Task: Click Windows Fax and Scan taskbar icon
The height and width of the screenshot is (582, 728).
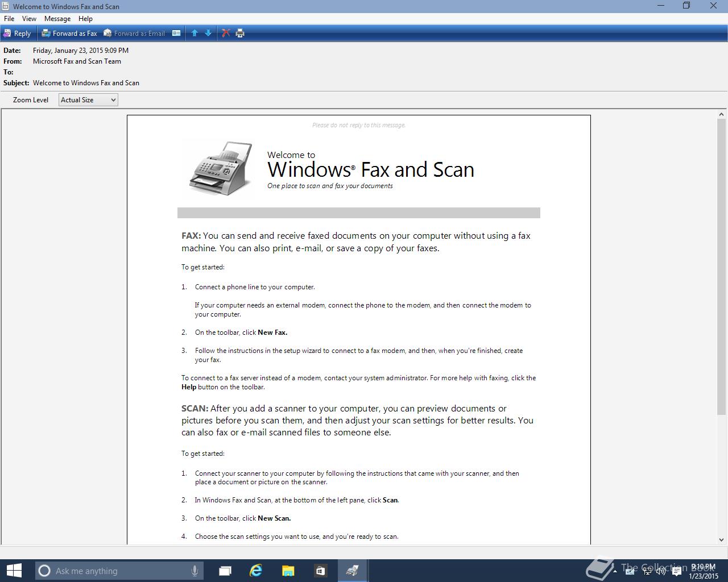Action: pyautogui.click(x=353, y=571)
